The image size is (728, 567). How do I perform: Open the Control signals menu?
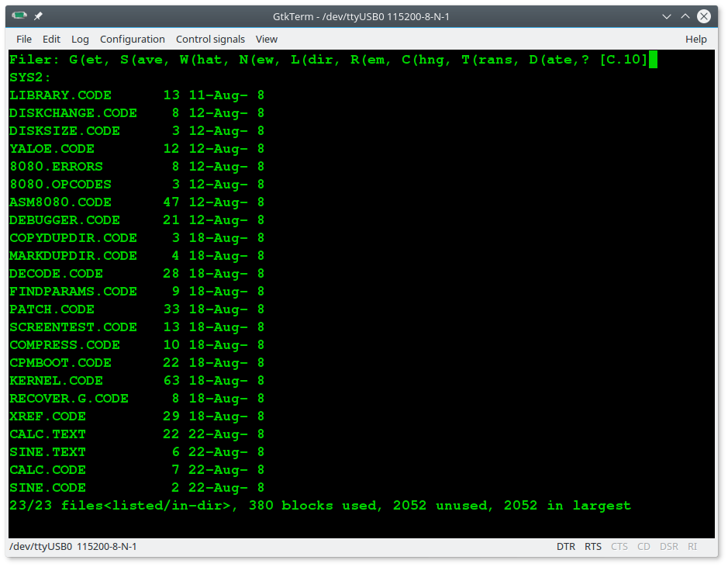210,40
